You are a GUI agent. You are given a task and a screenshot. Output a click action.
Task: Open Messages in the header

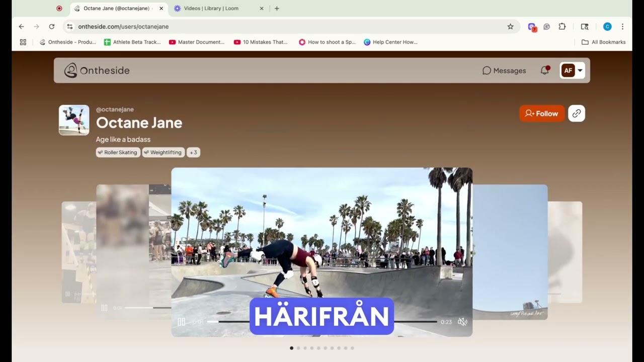[x=504, y=70]
